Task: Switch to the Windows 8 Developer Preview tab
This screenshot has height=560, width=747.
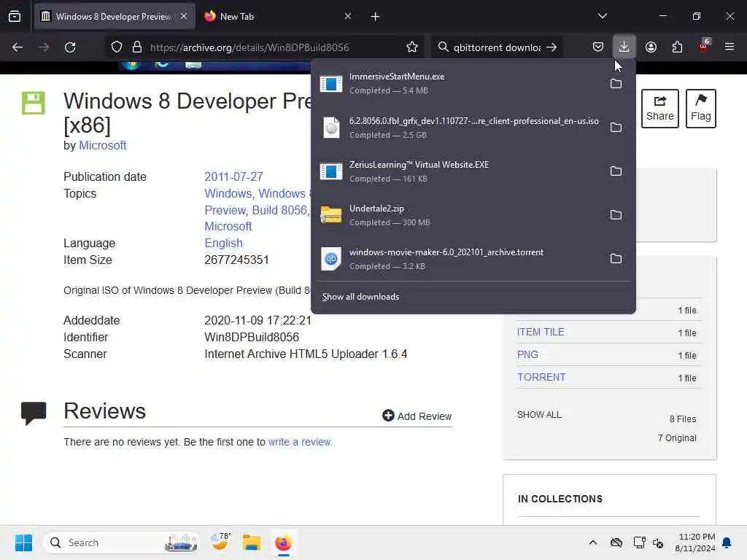Action: pos(115,17)
